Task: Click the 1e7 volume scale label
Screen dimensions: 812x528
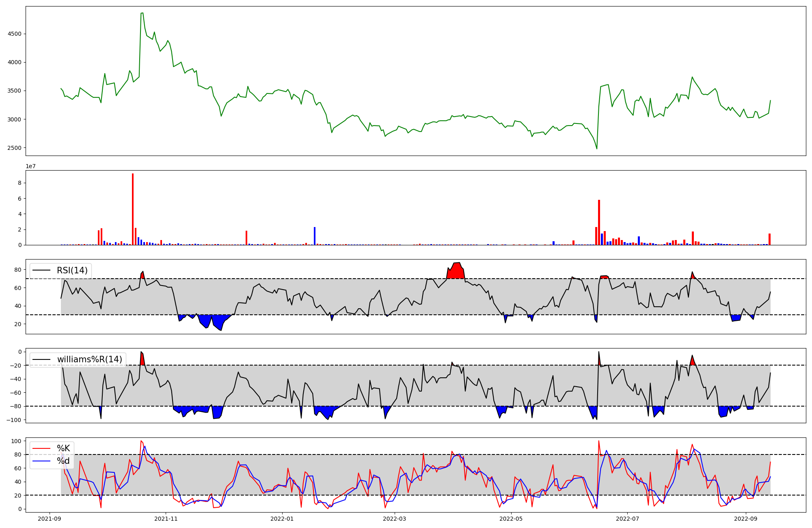Action: pyautogui.click(x=31, y=166)
